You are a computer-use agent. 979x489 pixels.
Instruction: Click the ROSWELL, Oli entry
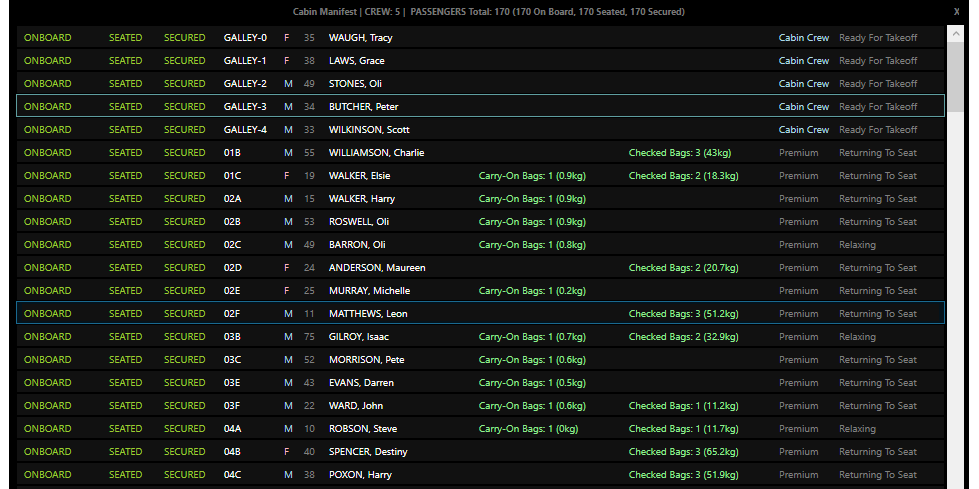[x=480, y=221]
